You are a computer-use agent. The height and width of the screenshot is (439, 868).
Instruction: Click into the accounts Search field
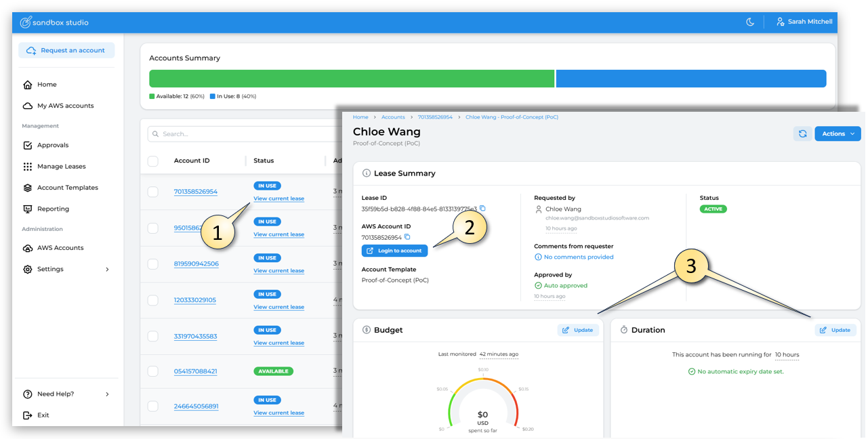coord(244,134)
